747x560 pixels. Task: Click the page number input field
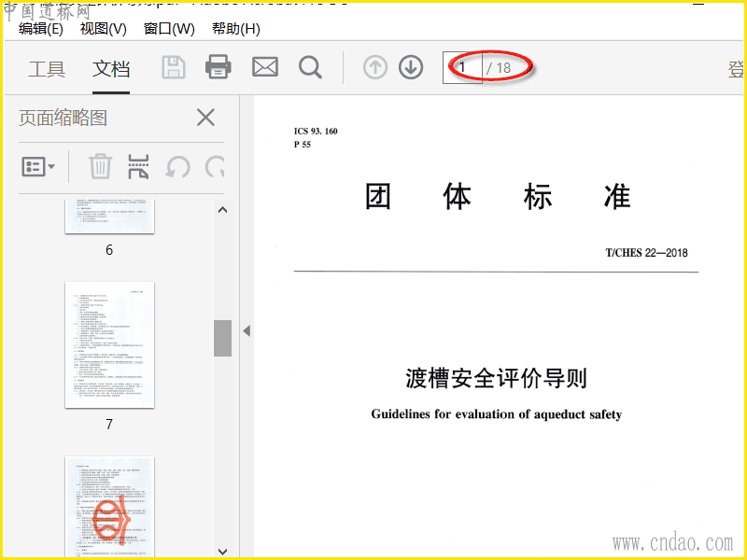pos(462,67)
